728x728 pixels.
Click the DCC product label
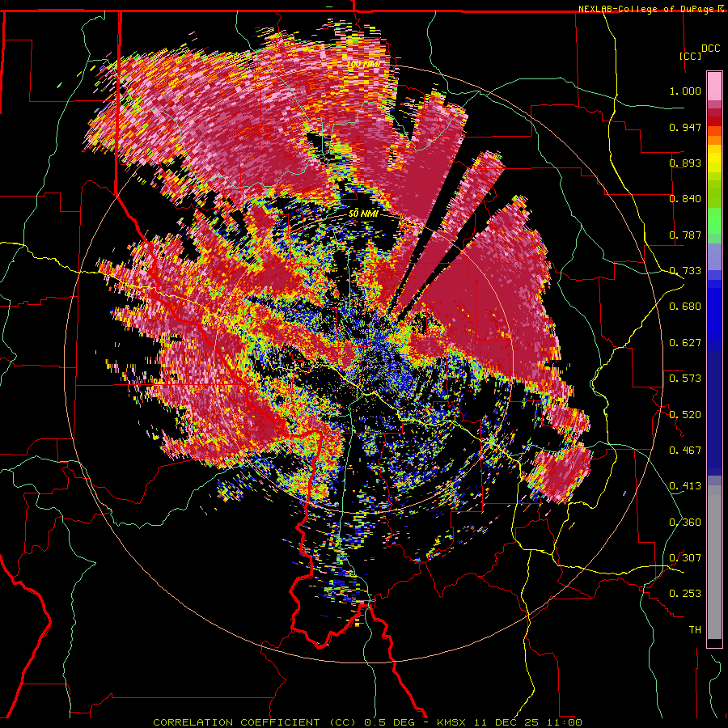tap(711, 49)
